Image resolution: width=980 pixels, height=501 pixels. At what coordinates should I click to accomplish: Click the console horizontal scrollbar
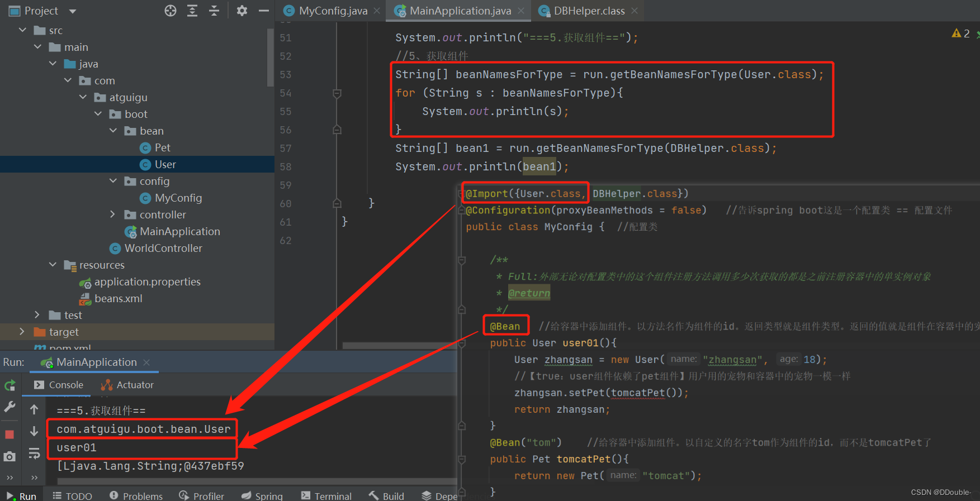point(257,481)
